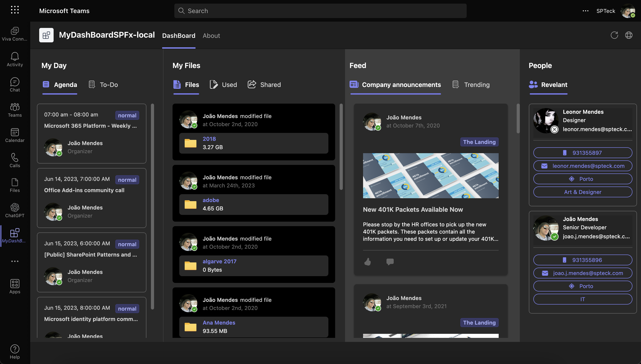This screenshot has height=364, width=641.
Task: Launch the ChatGPT app
Action: point(15,211)
